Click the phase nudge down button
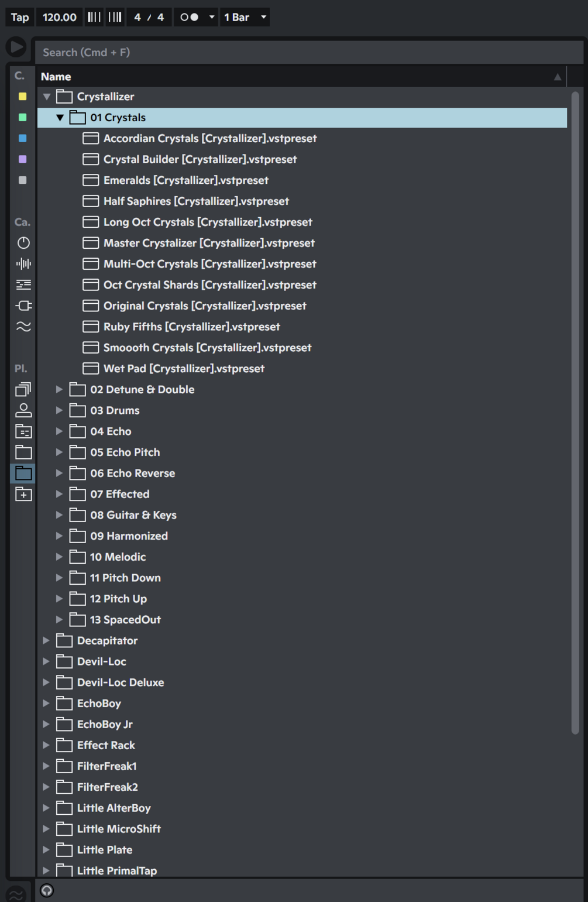 pyautogui.click(x=94, y=17)
